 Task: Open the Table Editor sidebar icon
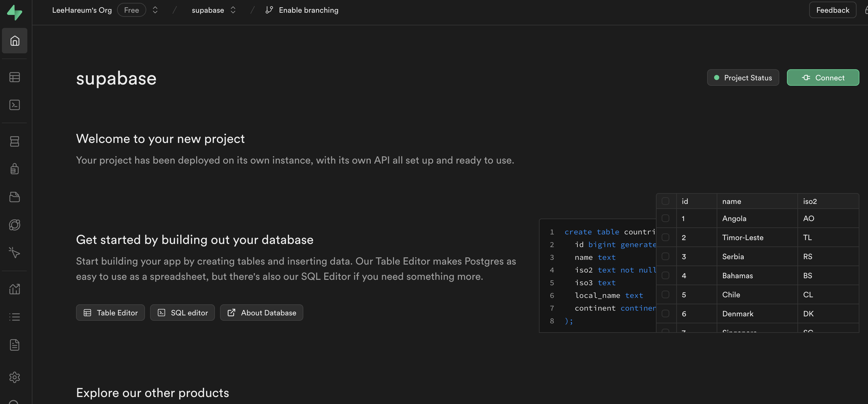[15, 77]
